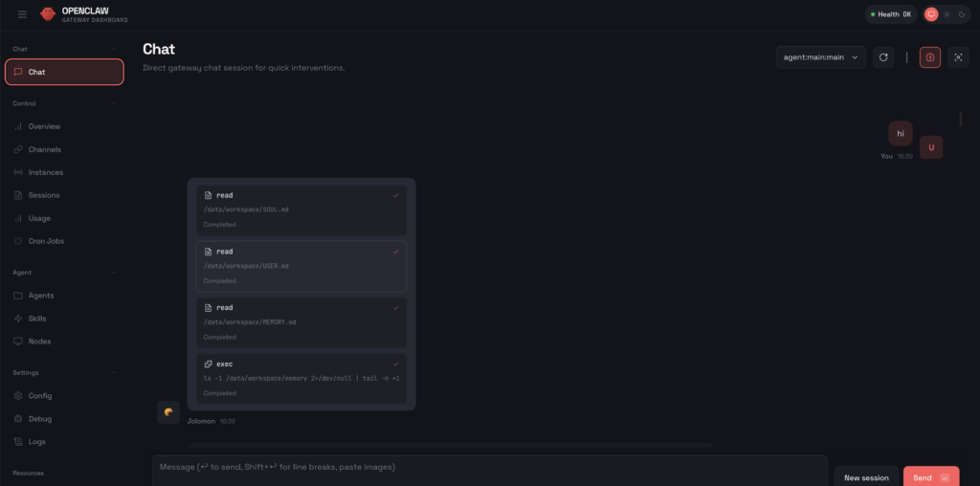The image size is (980, 486).
Task: Click the New session button
Action: pyautogui.click(x=866, y=477)
